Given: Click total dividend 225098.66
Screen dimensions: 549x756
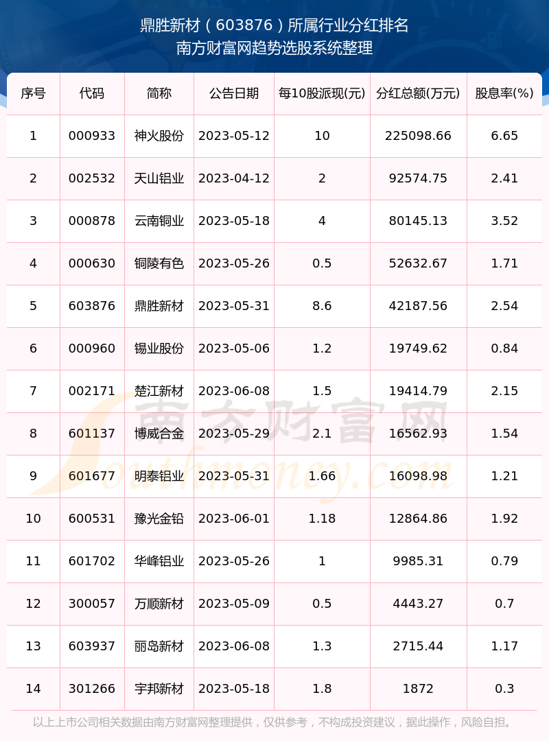Looking at the screenshot, I should (x=418, y=136).
